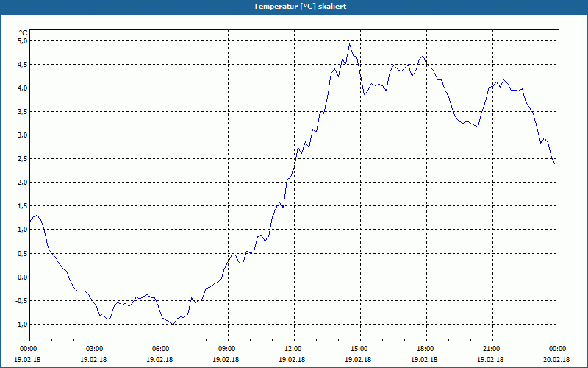
Task: Click the °C unit label on y-axis
Action: [24, 33]
